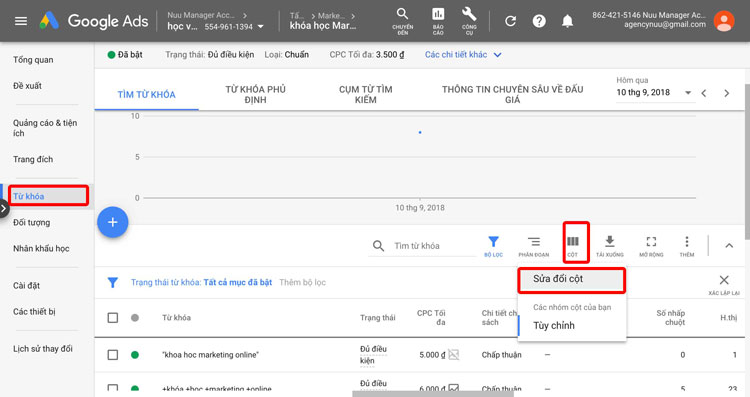Select all keywords header checkbox
The image size is (750, 397).
(112, 318)
